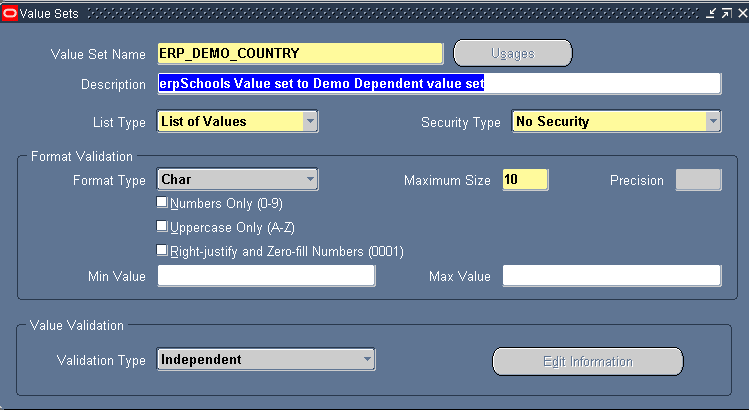Click into the Description field

tap(439, 84)
